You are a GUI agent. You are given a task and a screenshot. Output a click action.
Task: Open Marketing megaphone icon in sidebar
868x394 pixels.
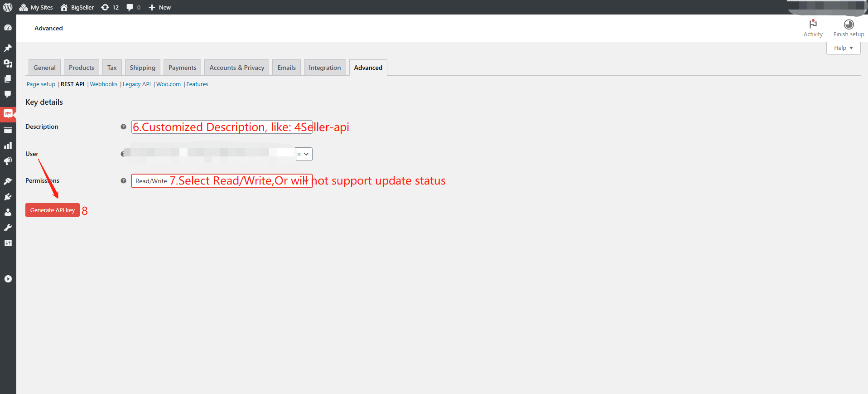click(x=8, y=161)
